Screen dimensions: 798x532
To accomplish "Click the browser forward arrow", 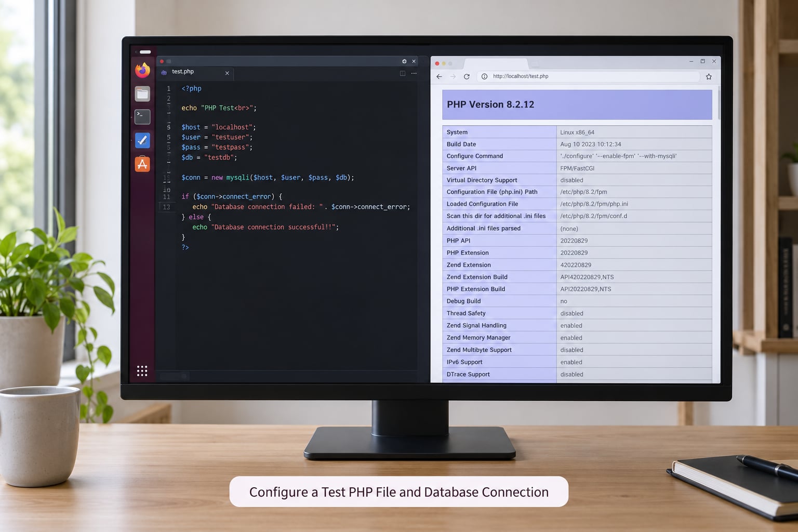I will click(x=453, y=76).
